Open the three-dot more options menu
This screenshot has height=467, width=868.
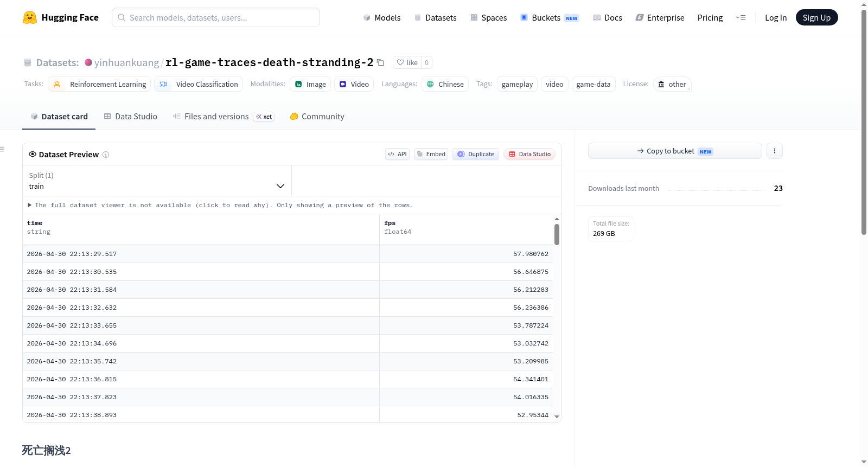click(775, 151)
